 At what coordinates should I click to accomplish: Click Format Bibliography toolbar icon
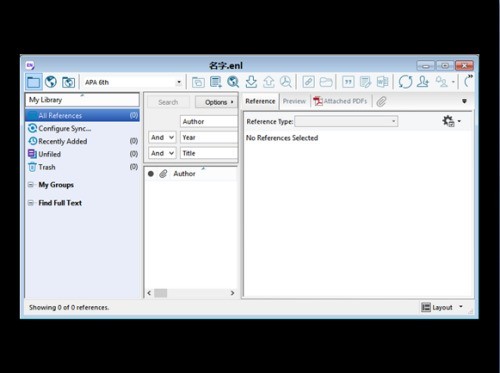(366, 82)
